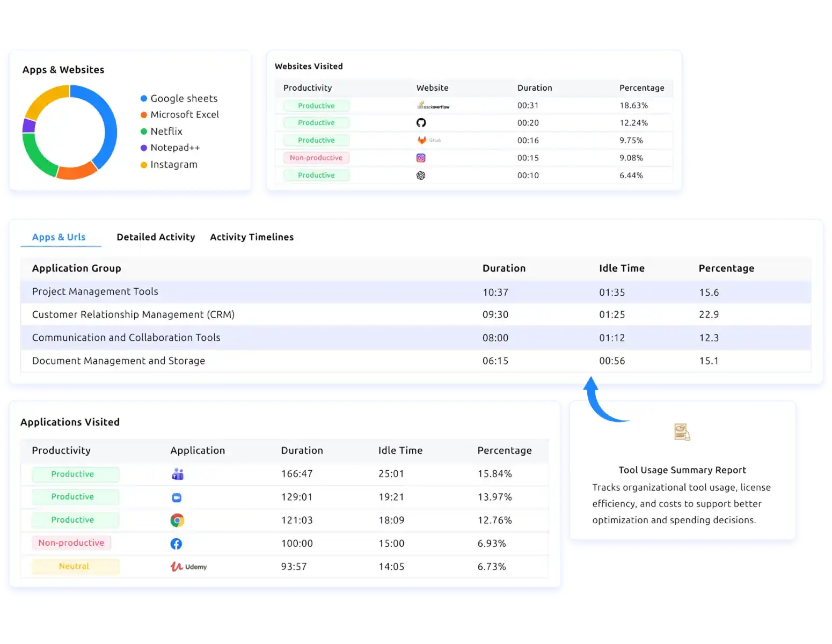This screenshot has height=644, width=832.
Task: Toggle the Neutral badge on the Udemy row
Action: 74,566
